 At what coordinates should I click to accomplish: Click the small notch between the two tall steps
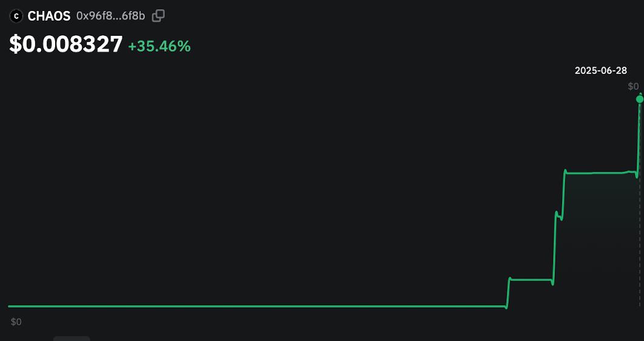(559, 216)
